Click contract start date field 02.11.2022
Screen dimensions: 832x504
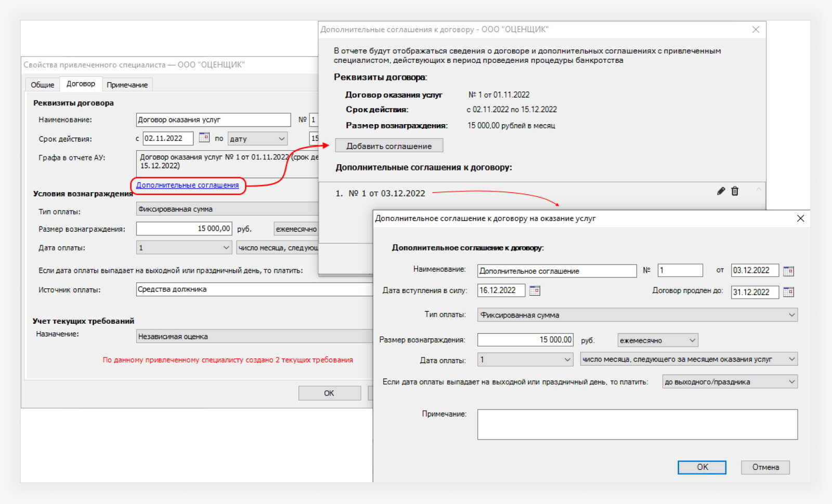[168, 138]
